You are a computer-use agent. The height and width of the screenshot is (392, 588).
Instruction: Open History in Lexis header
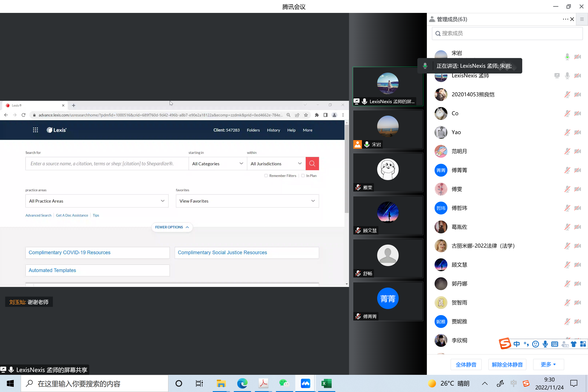click(x=273, y=130)
